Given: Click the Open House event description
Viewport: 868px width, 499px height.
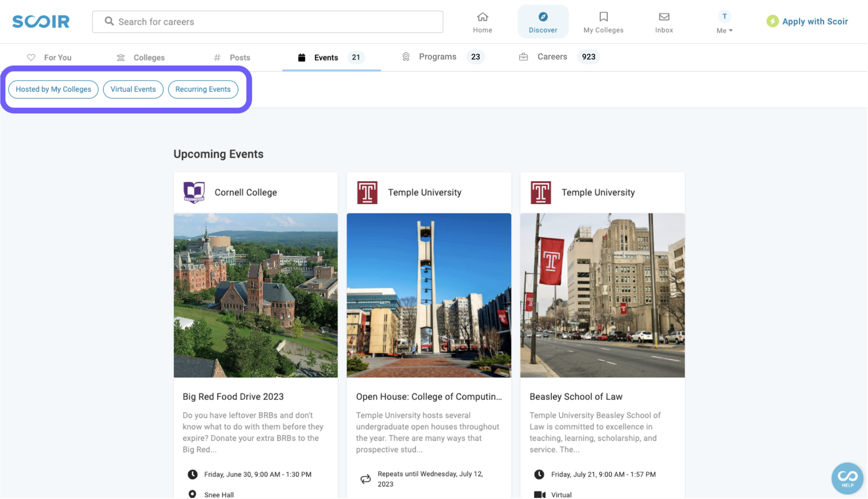Looking at the screenshot, I should [428, 432].
